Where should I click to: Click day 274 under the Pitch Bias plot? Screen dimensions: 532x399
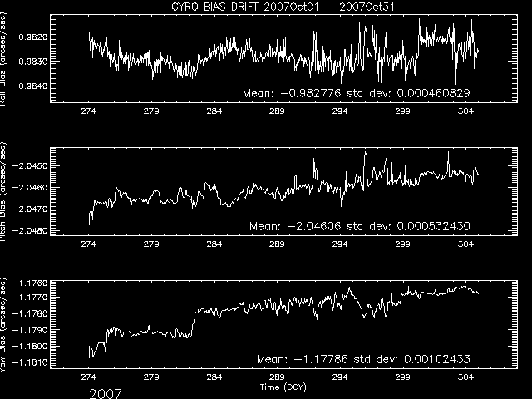(89, 244)
